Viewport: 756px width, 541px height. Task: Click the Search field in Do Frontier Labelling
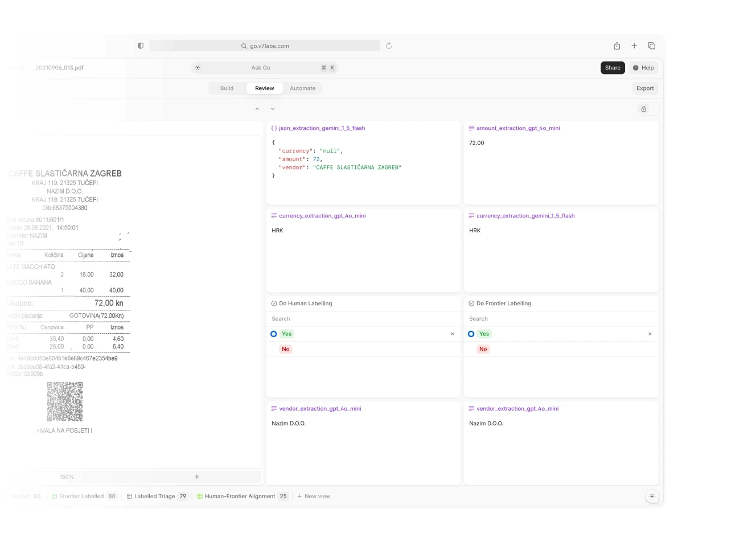click(x=561, y=319)
